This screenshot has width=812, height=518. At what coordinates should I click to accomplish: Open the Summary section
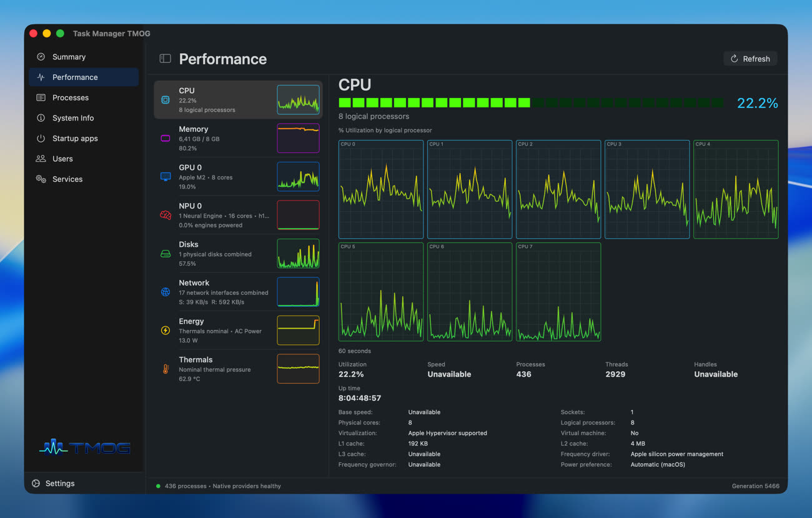click(x=84, y=57)
